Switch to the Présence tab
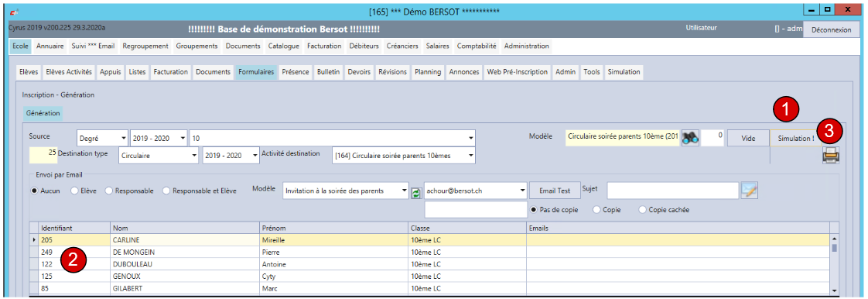The width and height of the screenshot is (868, 299). [295, 72]
